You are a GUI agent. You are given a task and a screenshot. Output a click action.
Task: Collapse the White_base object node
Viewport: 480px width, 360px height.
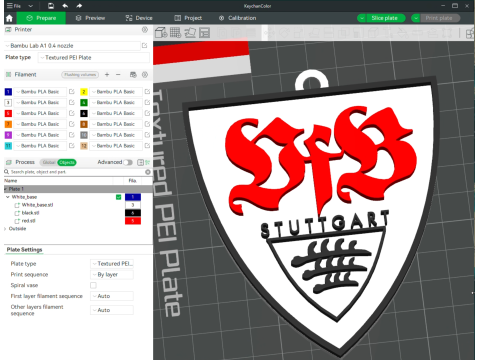point(8,197)
